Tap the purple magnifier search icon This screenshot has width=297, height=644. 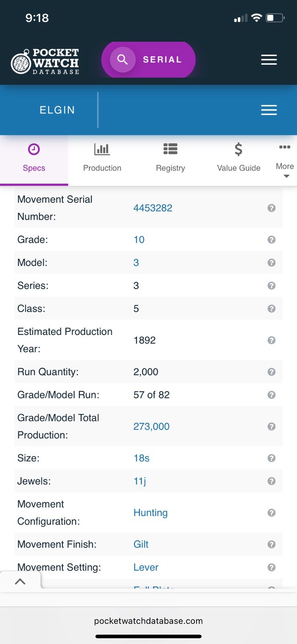tap(122, 60)
